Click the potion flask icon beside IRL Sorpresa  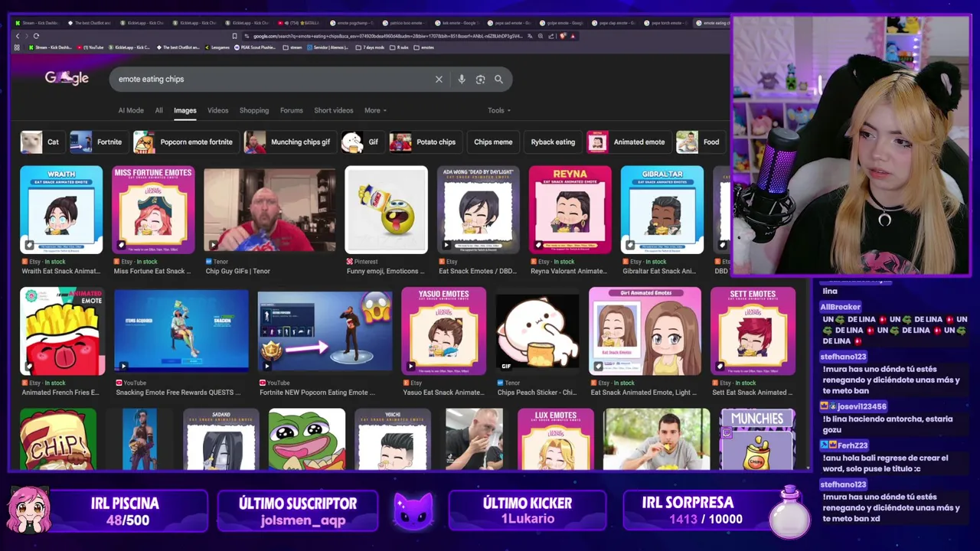tap(789, 513)
